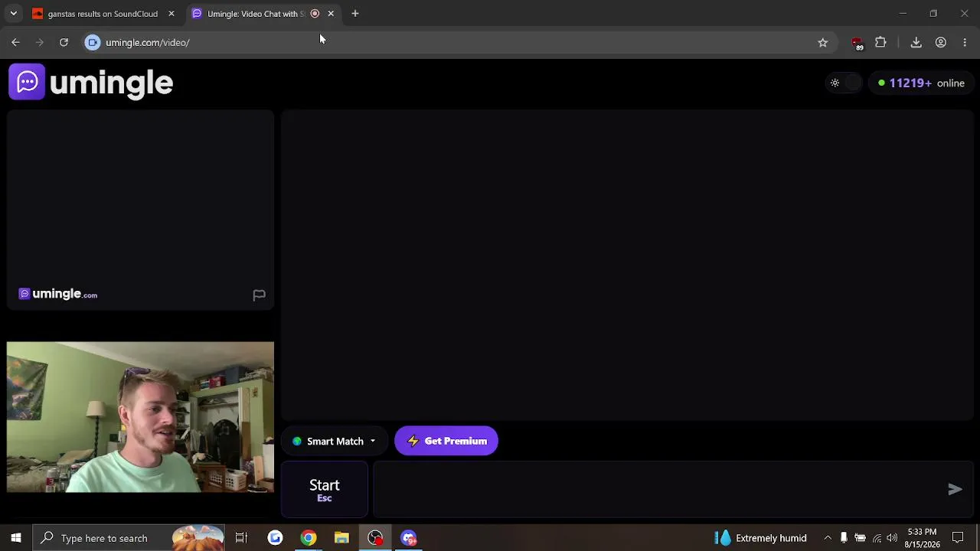Open the volume control in system tray
Image resolution: width=980 pixels, height=551 pixels.
click(x=892, y=538)
